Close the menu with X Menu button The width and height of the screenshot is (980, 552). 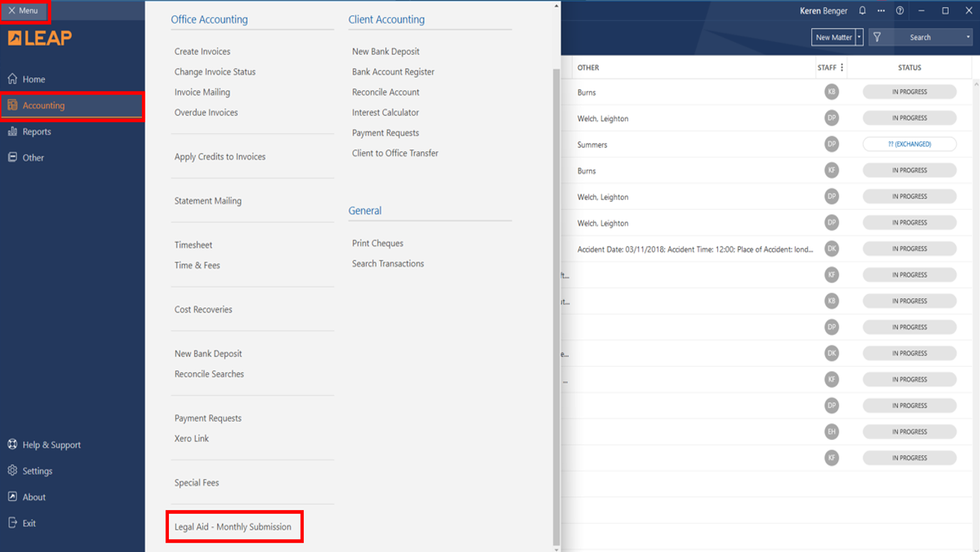click(x=23, y=11)
